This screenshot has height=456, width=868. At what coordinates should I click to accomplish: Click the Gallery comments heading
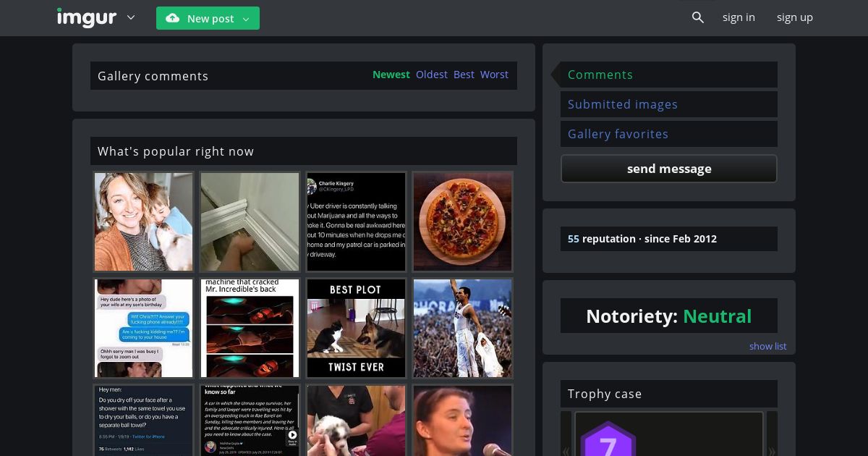153,76
